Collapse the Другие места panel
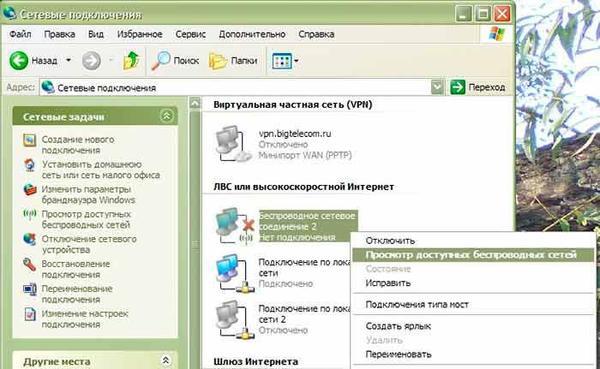The image size is (600, 369). (166, 360)
